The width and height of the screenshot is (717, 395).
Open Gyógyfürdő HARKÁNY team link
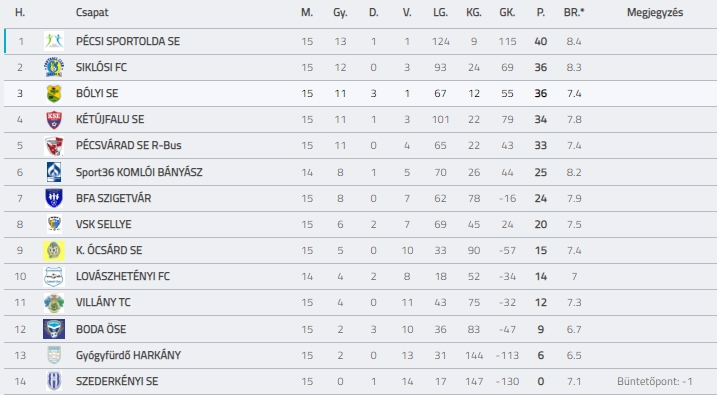(128, 356)
